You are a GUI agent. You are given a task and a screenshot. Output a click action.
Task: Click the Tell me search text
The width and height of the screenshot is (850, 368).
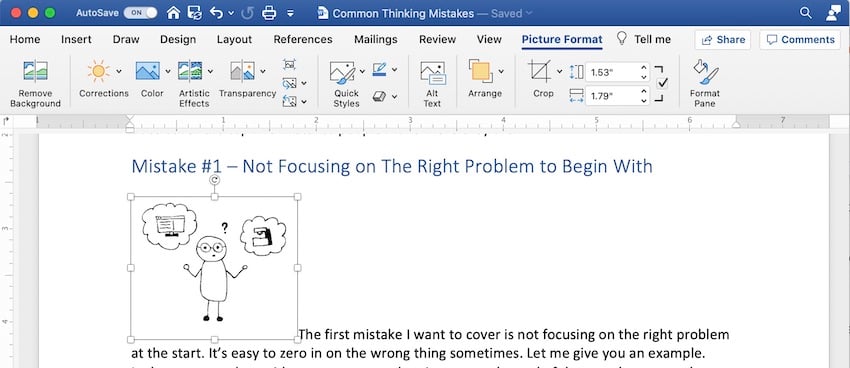(x=652, y=39)
